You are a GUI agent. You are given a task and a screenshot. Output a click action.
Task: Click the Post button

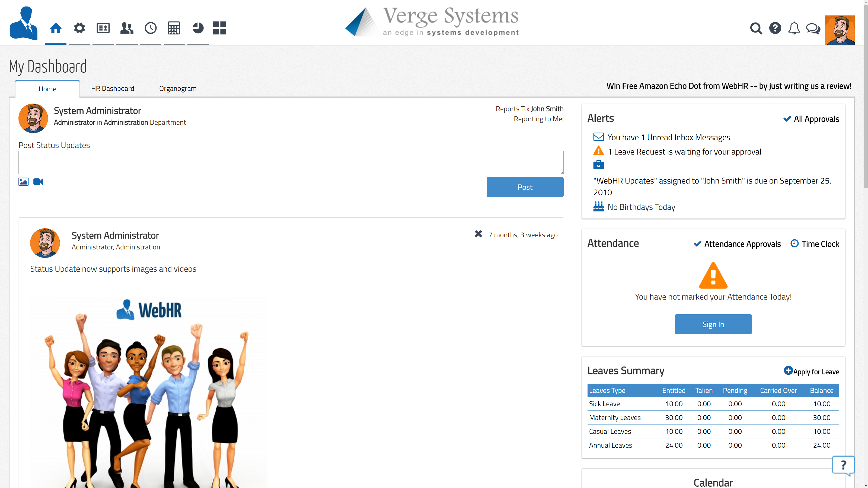[x=525, y=187]
